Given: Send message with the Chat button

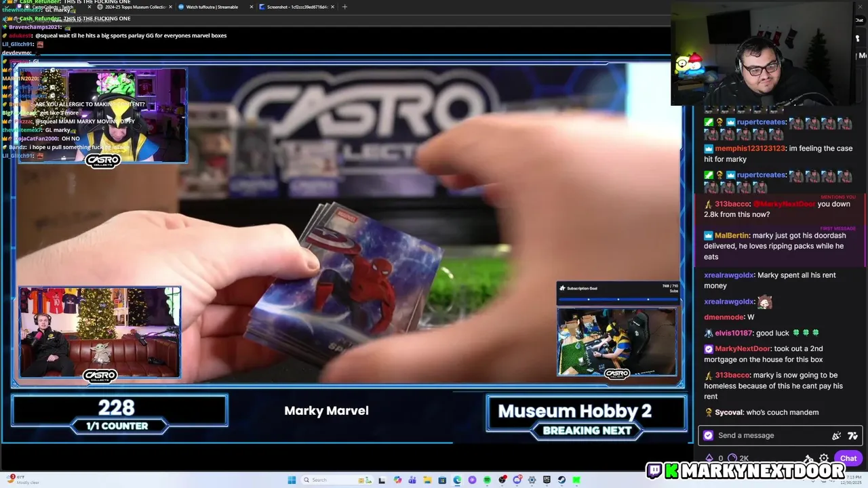Looking at the screenshot, I should [848, 458].
